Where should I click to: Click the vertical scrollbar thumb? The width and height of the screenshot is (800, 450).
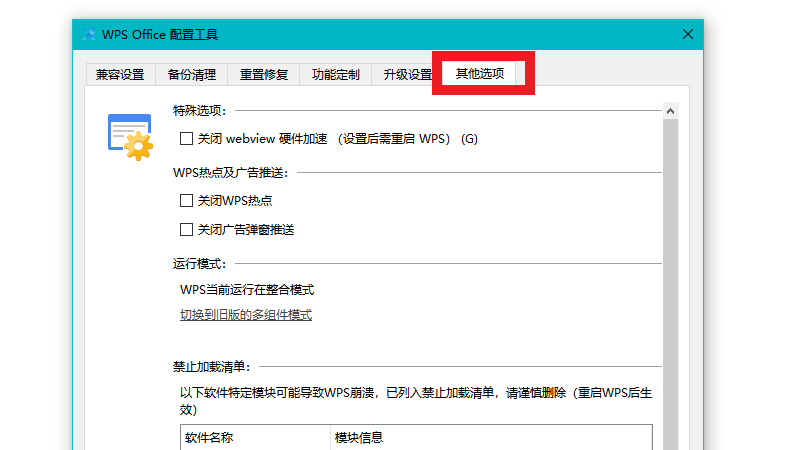[x=671, y=280]
